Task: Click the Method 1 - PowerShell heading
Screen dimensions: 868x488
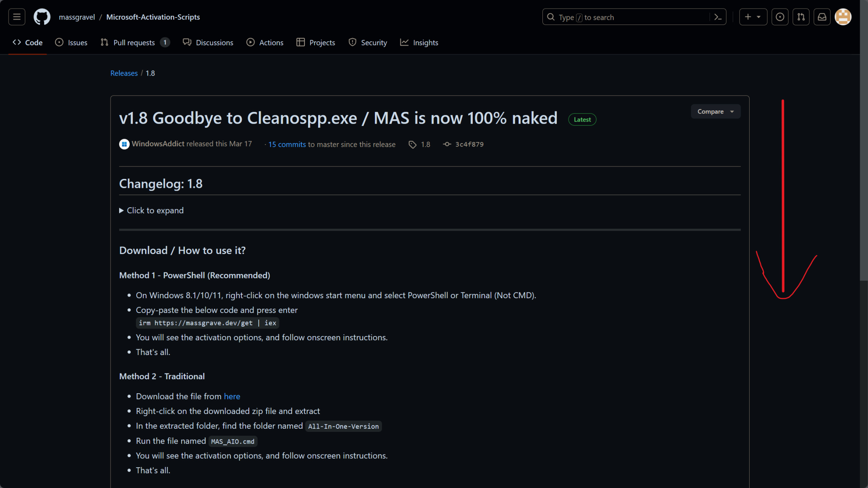Action: click(194, 275)
